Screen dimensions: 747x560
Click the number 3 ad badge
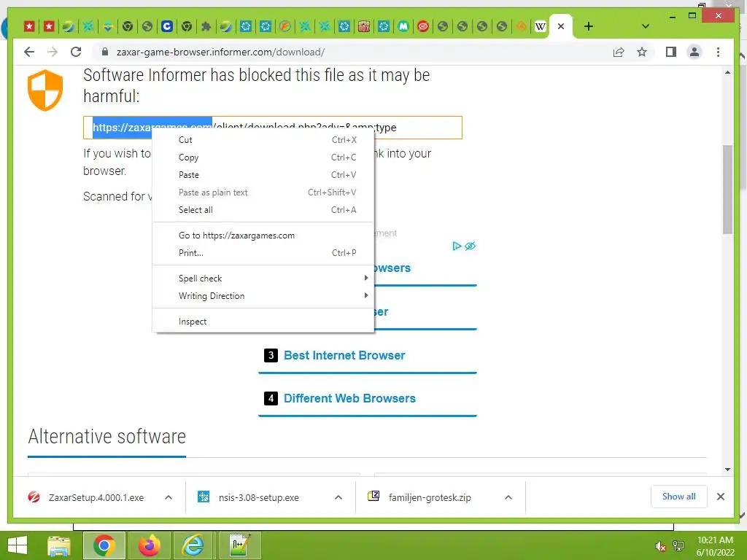tap(271, 355)
